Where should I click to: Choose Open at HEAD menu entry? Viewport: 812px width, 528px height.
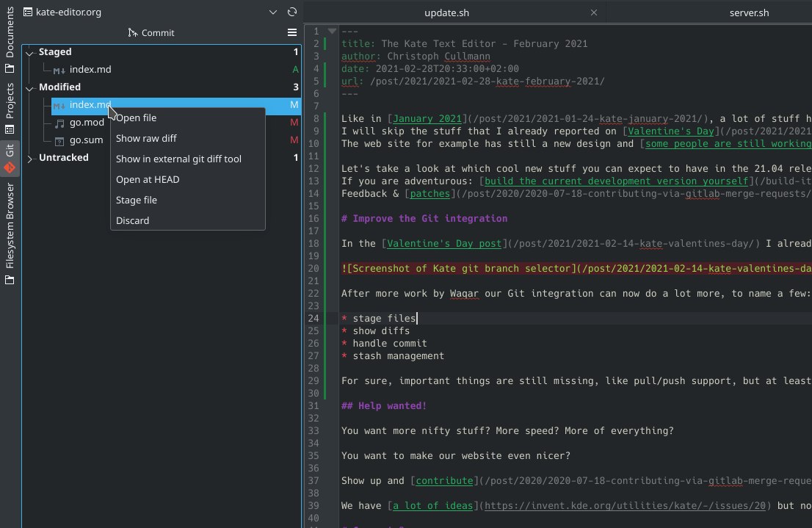pyautogui.click(x=188, y=179)
